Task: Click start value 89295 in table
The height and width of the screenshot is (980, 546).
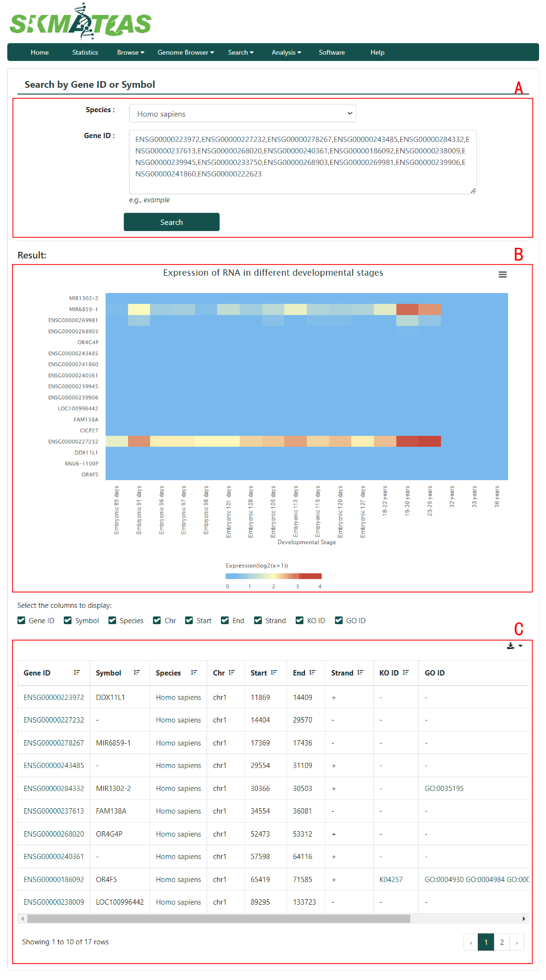Action: (260, 902)
